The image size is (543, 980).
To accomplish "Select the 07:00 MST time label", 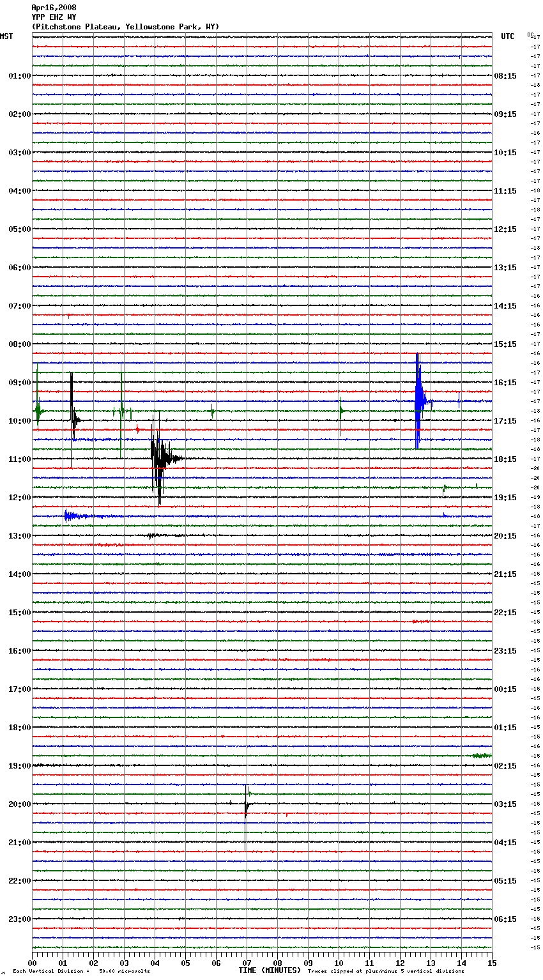I will click(x=20, y=306).
